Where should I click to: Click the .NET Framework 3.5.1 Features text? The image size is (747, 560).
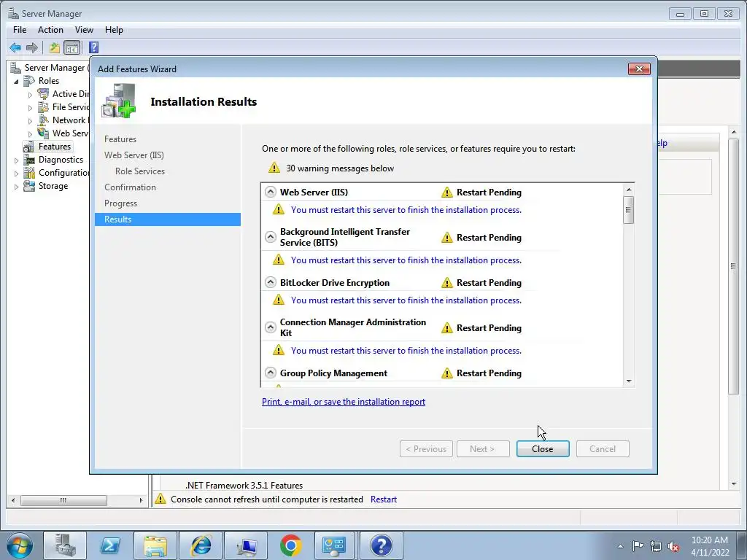(x=244, y=485)
